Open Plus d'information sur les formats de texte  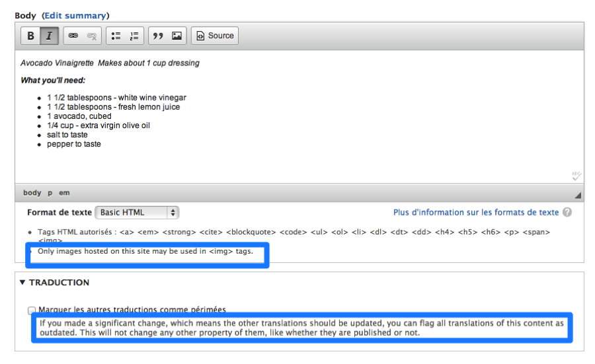[x=475, y=213]
